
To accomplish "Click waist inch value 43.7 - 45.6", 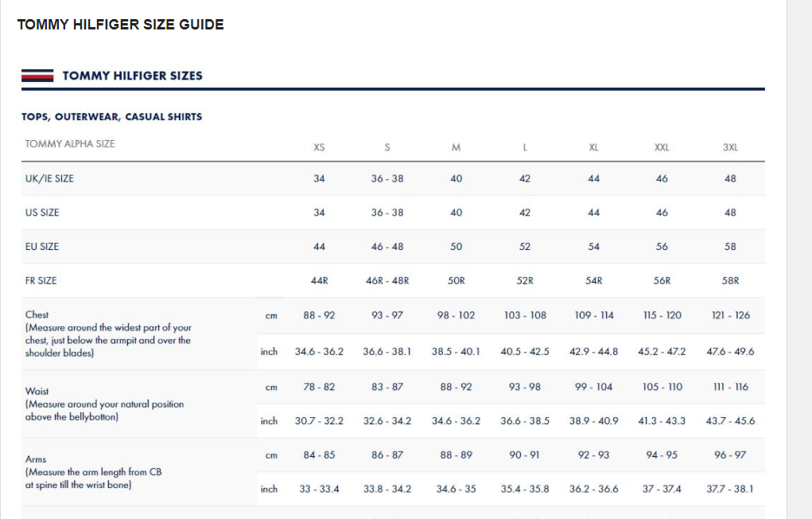I will click(730, 421).
